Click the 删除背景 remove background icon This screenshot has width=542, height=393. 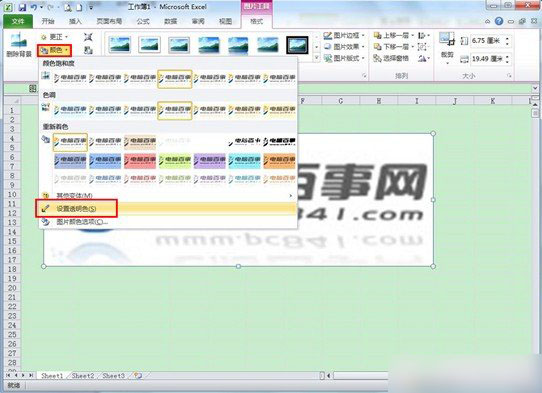[x=19, y=40]
